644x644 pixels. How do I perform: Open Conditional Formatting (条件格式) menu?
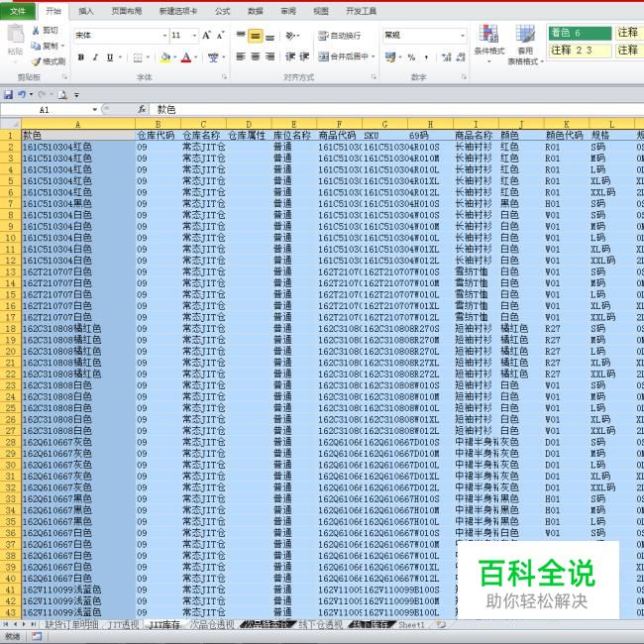tap(488, 45)
